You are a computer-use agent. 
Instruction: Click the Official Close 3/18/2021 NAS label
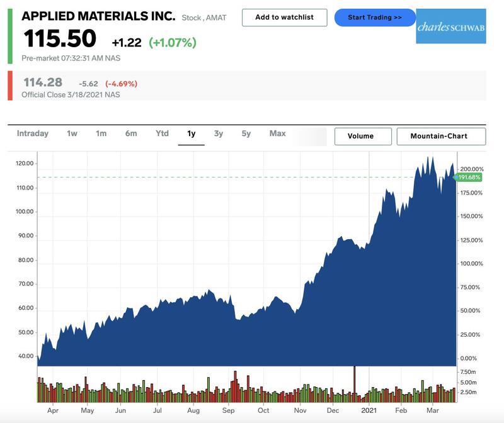point(71,95)
